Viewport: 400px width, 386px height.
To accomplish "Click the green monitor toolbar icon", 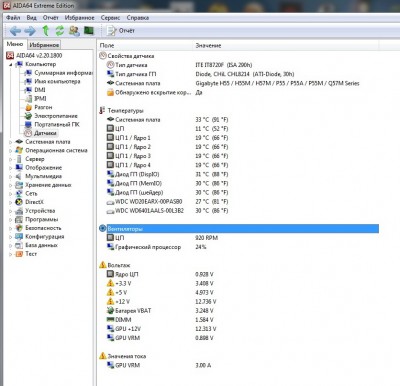I will click(89, 31).
